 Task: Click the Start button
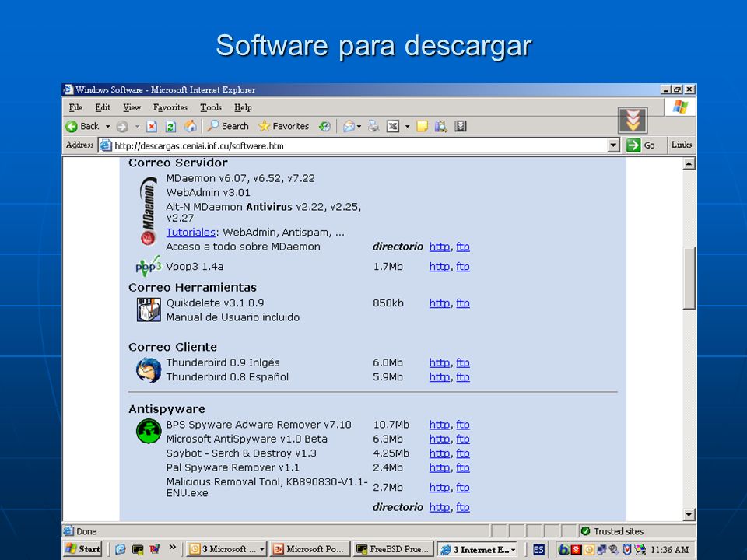83,549
